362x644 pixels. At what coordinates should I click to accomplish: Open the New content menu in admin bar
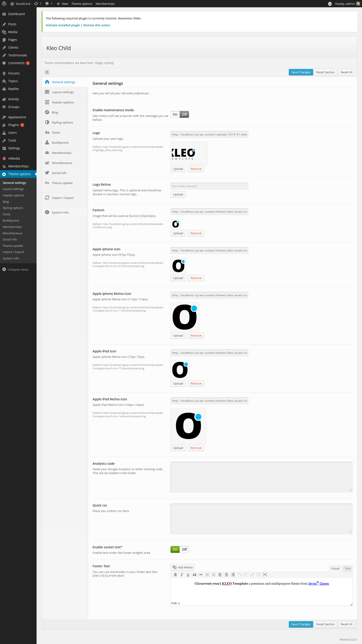62,4
